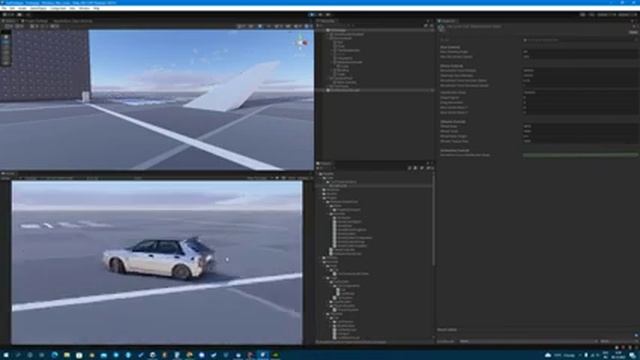This screenshot has height=360, width=640.
Task: Open Microsoft Edge from the taskbar
Action: coord(54,355)
